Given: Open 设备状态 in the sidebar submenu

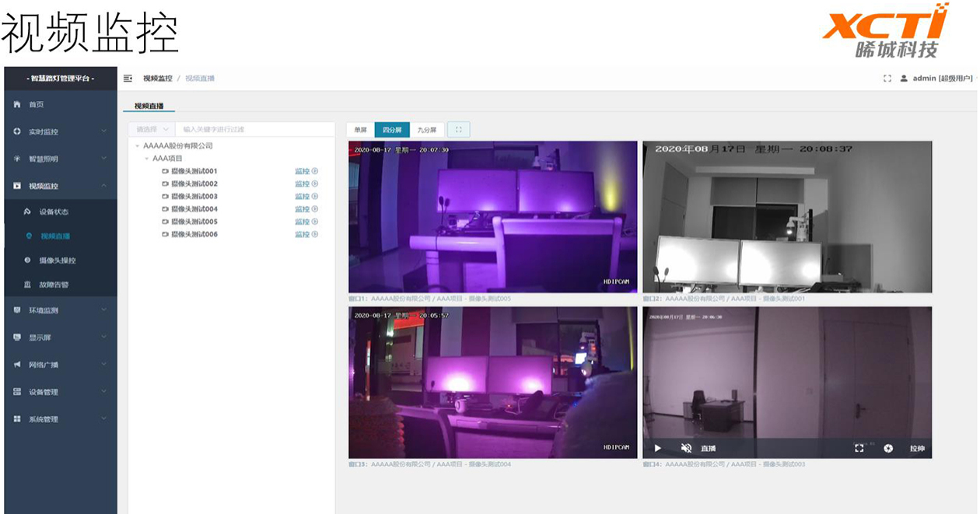Looking at the screenshot, I should [54, 212].
